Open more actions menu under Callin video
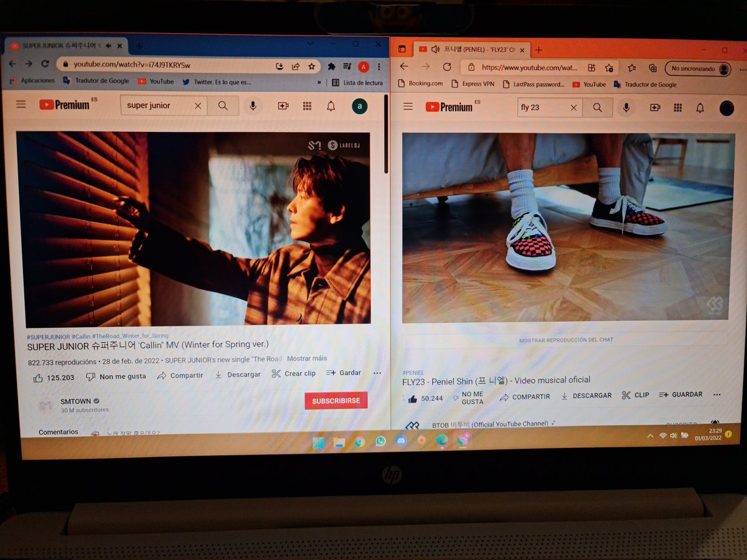Image resolution: width=747 pixels, height=560 pixels. click(x=377, y=373)
